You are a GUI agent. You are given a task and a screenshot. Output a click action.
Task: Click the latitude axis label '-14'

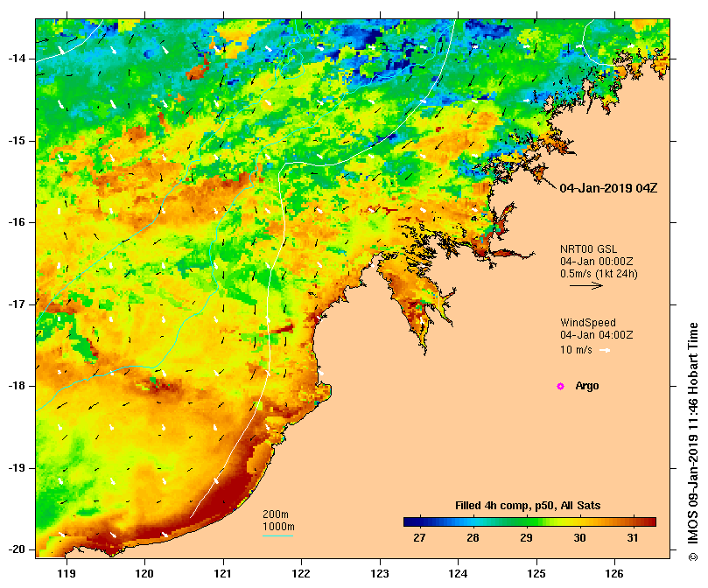pyautogui.click(x=17, y=59)
